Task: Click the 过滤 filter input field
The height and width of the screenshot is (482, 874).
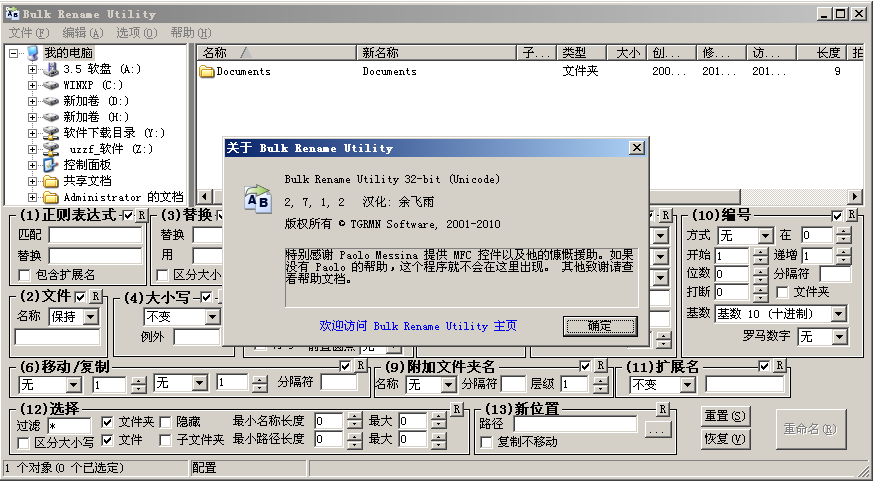Action: [69, 426]
